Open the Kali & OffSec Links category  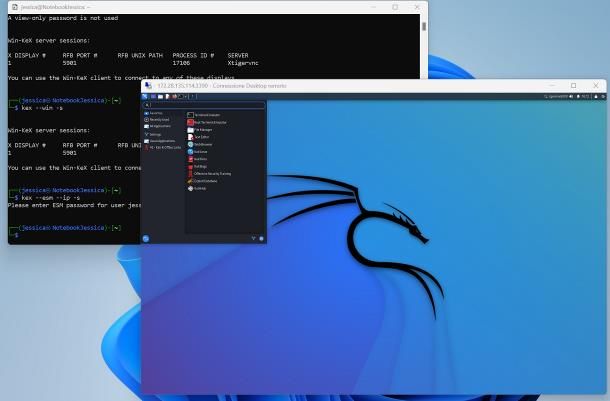(x=163, y=148)
